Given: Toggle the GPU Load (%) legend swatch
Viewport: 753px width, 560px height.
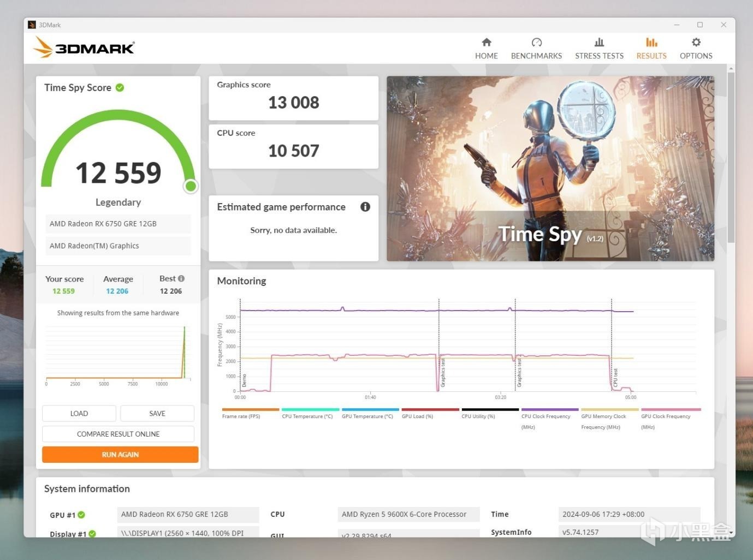Looking at the screenshot, I should [x=430, y=409].
